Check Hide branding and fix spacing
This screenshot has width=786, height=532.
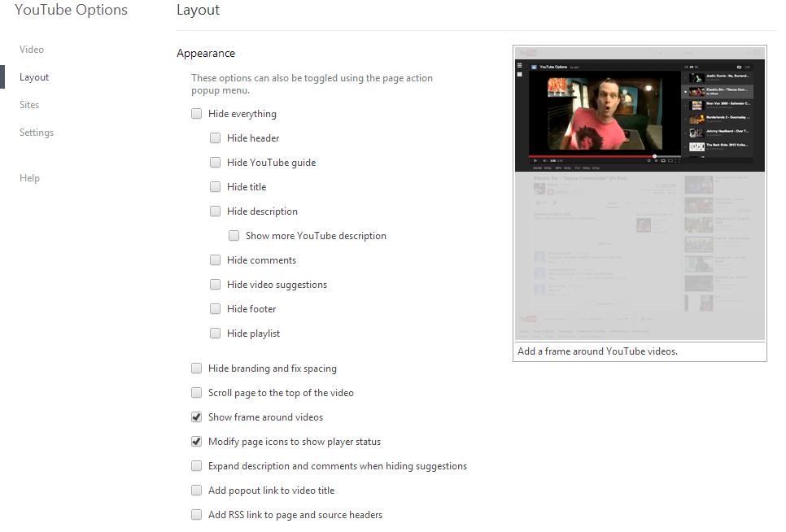coord(197,368)
